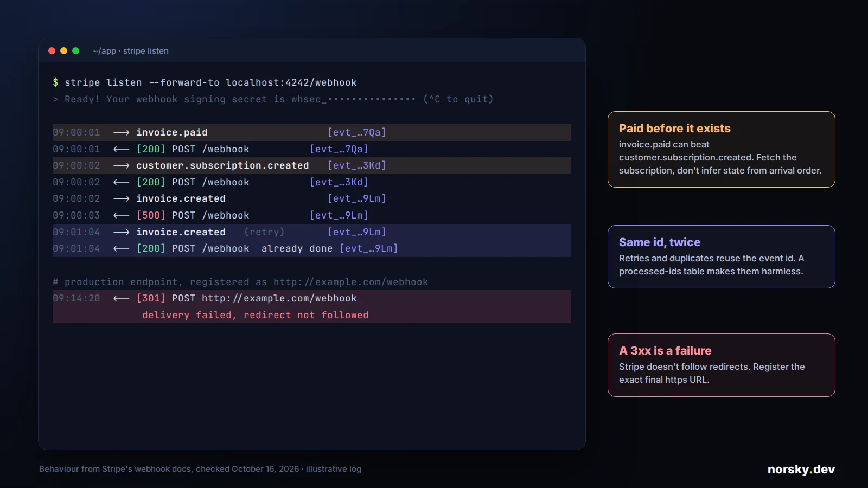Click the [500] status code
868x488 pixels.
[151, 215]
